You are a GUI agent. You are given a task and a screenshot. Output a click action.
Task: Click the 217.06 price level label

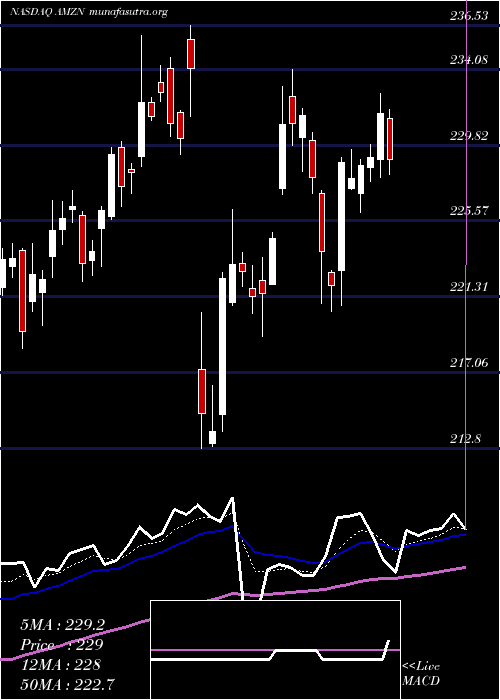pos(468,362)
